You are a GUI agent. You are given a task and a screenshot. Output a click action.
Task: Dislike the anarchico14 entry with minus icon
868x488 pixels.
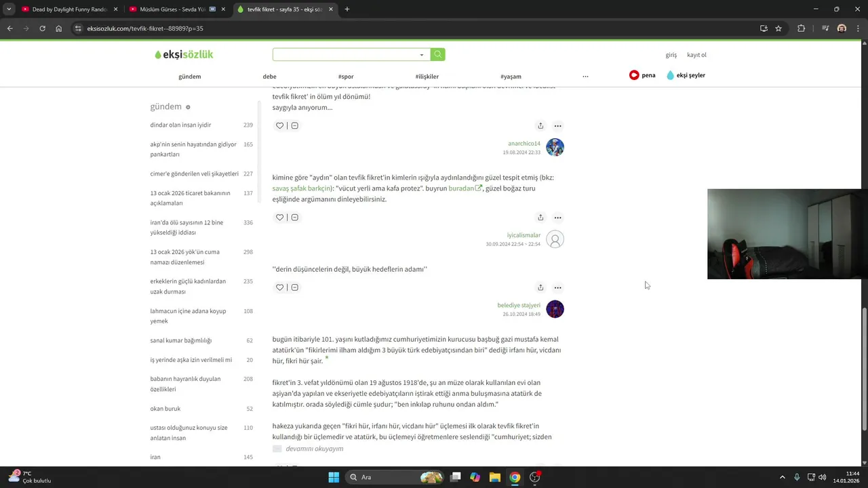pyautogui.click(x=294, y=125)
